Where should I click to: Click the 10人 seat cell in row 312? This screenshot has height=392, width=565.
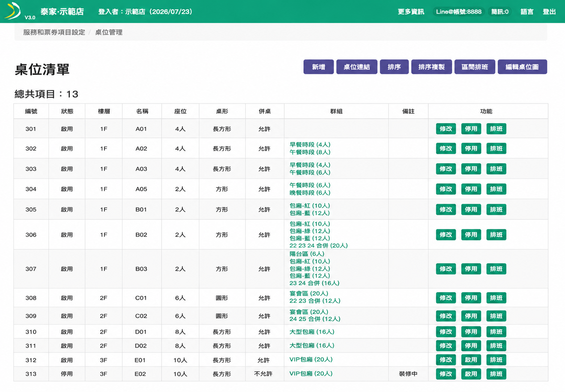click(180, 360)
